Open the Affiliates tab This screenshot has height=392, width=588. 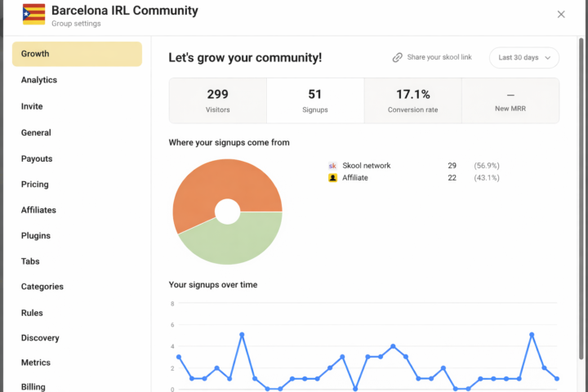coord(38,210)
